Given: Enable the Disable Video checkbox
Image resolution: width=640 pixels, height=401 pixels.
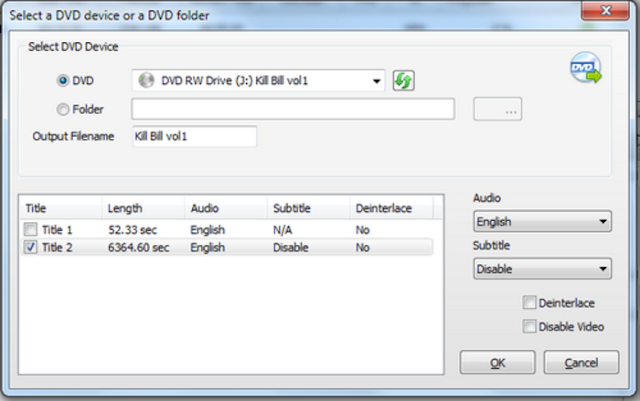Looking at the screenshot, I should 529,326.
